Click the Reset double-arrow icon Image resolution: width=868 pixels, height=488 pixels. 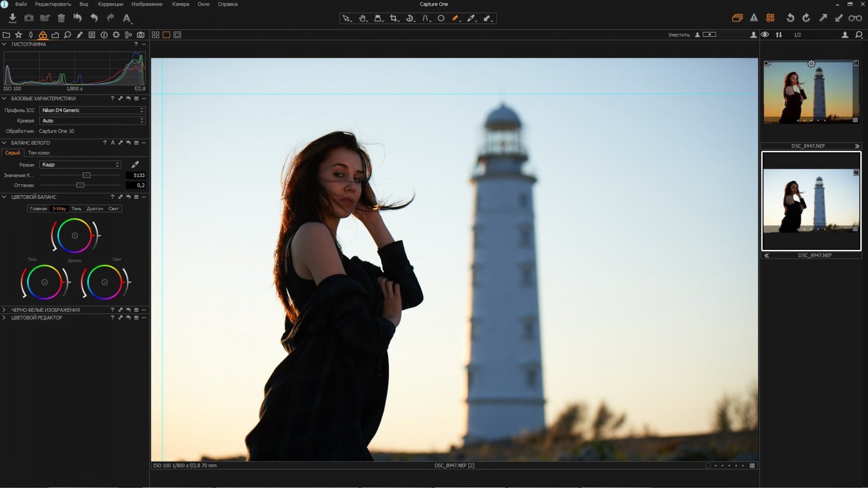pyautogui.click(x=78, y=18)
